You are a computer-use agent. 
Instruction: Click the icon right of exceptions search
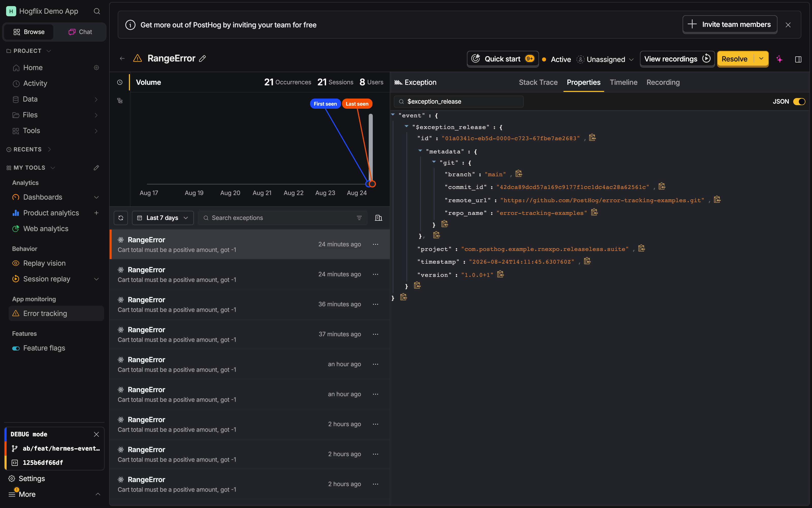tap(379, 218)
